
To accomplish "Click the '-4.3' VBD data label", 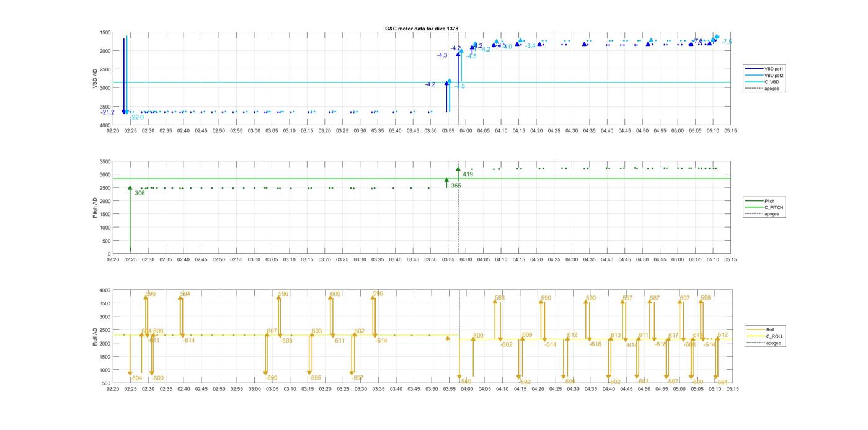I will tap(442, 56).
